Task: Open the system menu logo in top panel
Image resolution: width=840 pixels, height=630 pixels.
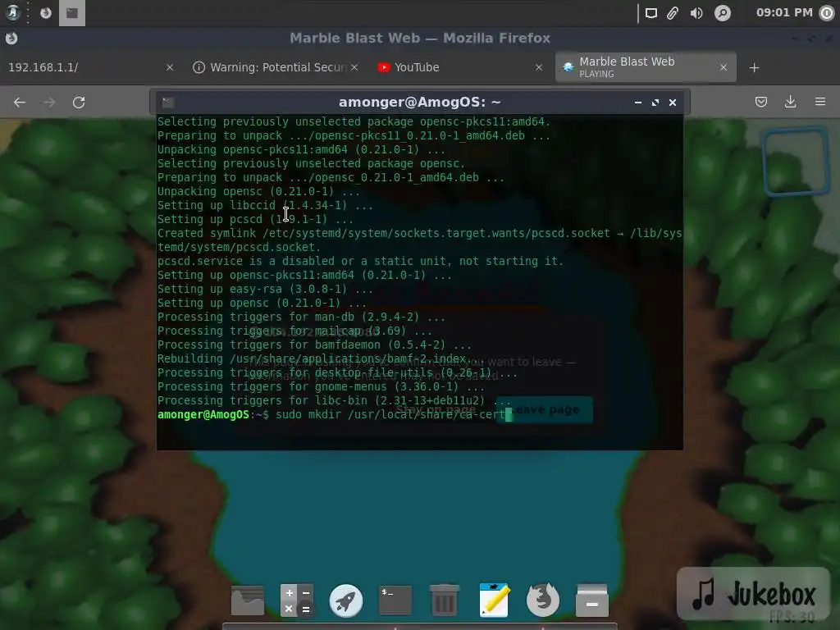Action: click(x=13, y=12)
